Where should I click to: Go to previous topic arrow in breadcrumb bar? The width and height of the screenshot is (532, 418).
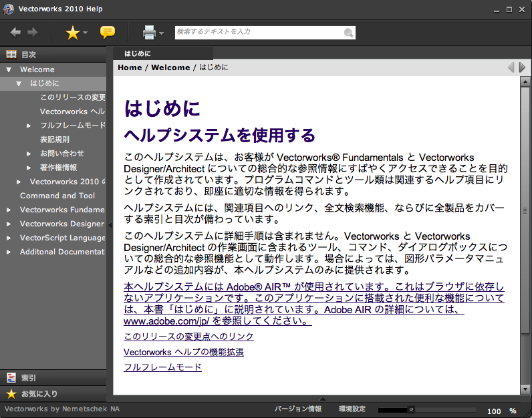(x=511, y=67)
